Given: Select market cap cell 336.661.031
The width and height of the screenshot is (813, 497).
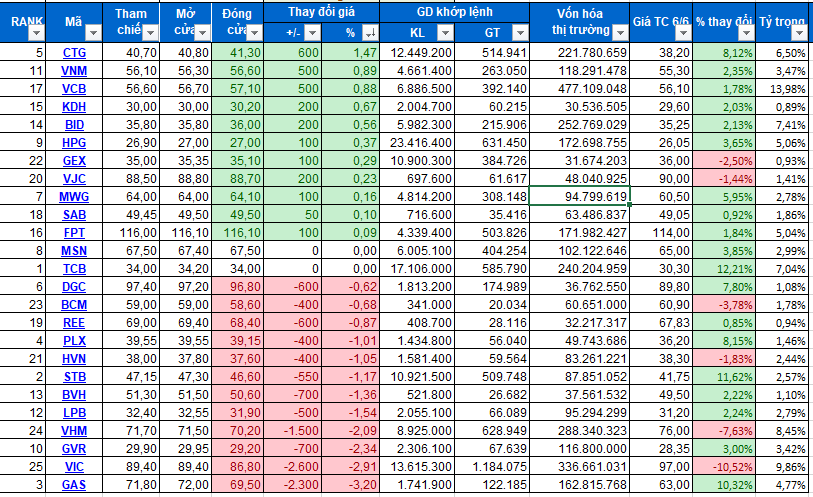Looking at the screenshot, I should pos(580,466).
